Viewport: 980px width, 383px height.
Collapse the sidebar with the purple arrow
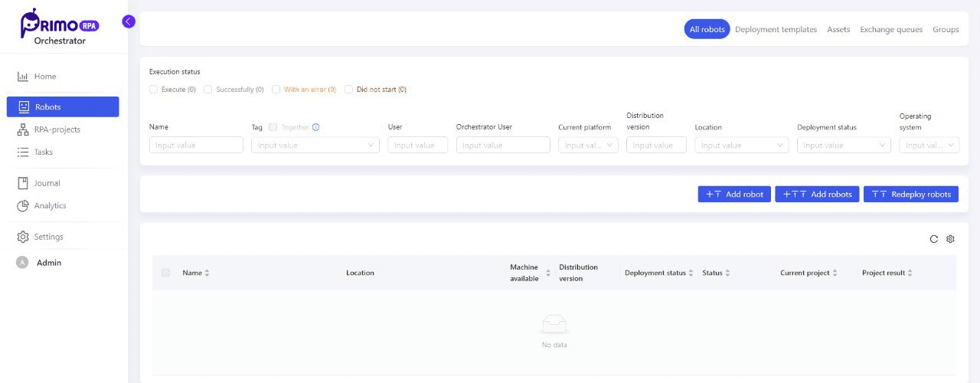pyautogui.click(x=129, y=21)
